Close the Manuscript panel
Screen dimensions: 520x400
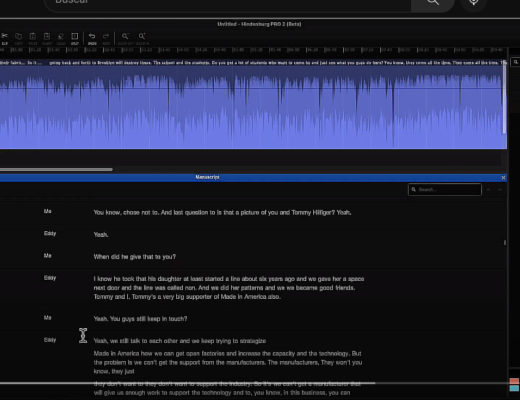point(503,178)
